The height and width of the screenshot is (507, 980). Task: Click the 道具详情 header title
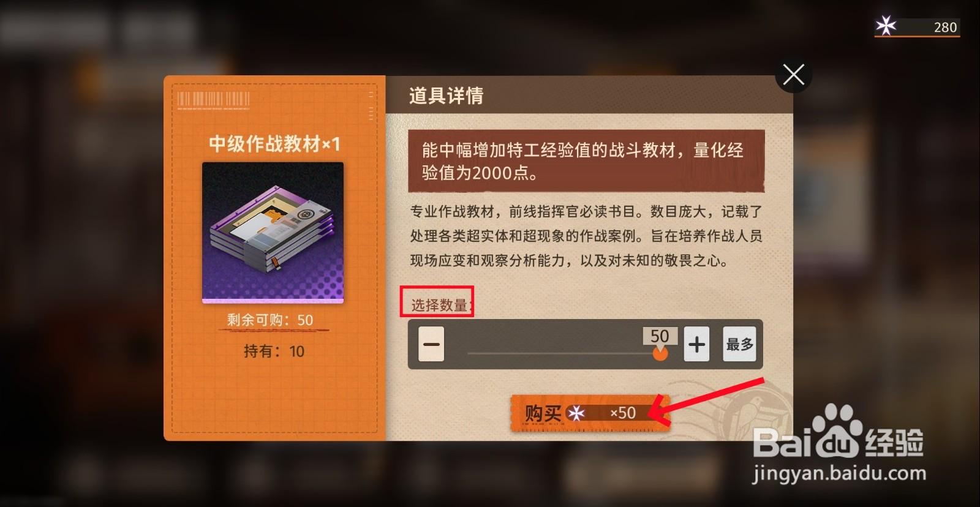[x=446, y=96]
